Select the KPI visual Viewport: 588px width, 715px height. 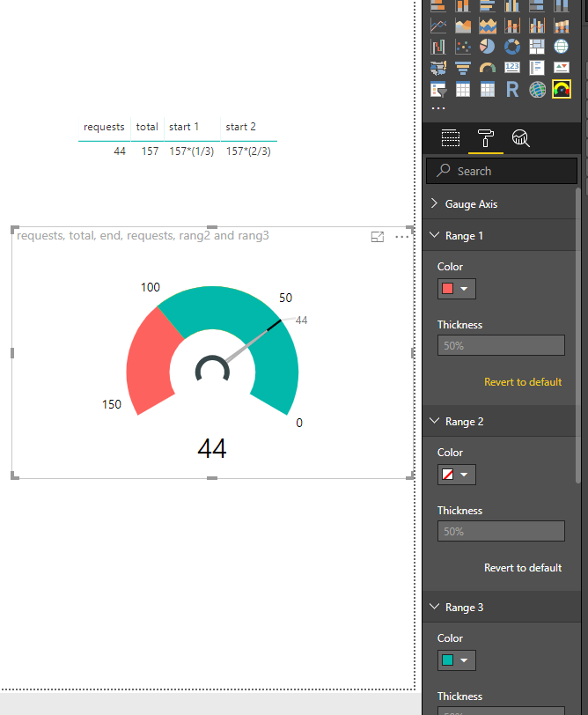point(561,68)
